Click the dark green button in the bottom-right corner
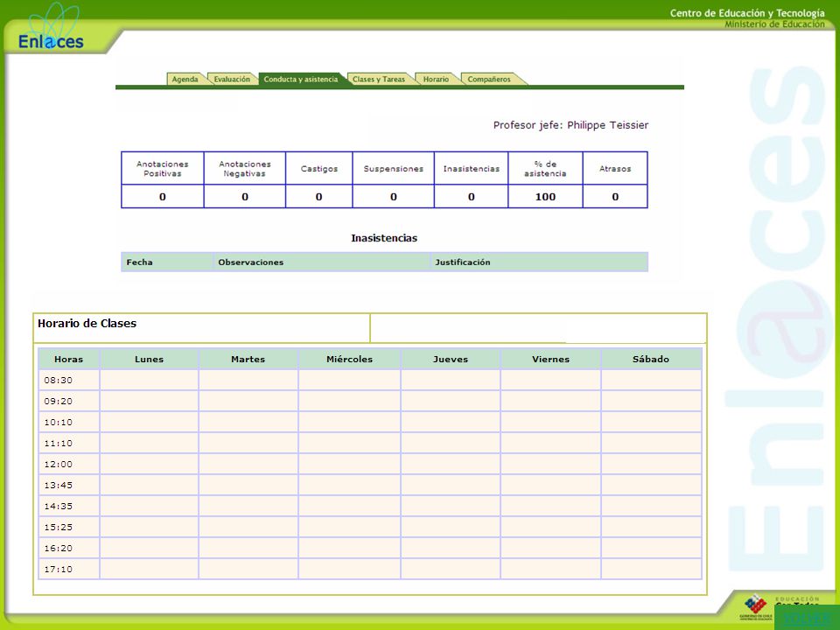The image size is (840, 630). [x=807, y=617]
